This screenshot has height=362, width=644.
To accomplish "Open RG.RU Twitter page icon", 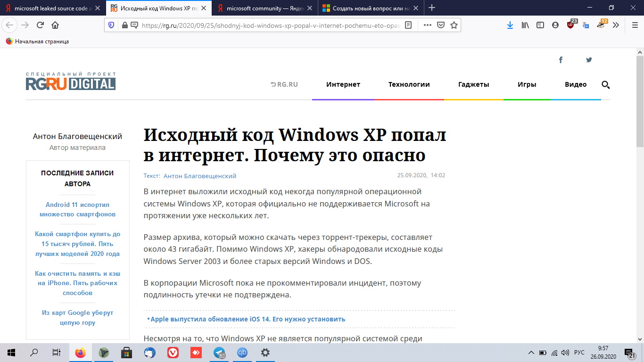I will [589, 60].
